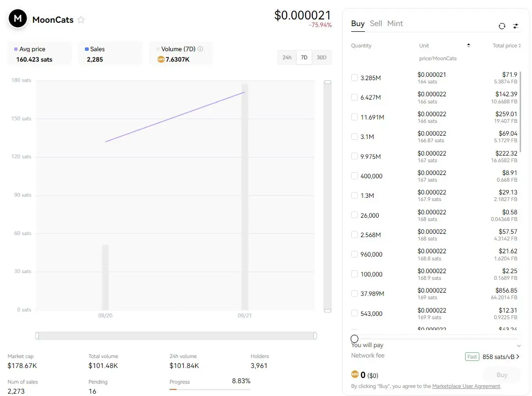
Task: Switch to the Mint tab
Action: click(395, 23)
